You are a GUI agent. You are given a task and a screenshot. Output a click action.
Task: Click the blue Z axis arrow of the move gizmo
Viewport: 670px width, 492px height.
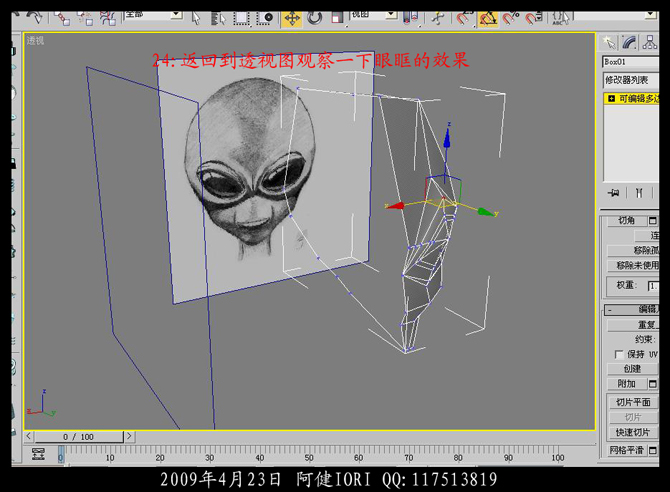[447, 137]
